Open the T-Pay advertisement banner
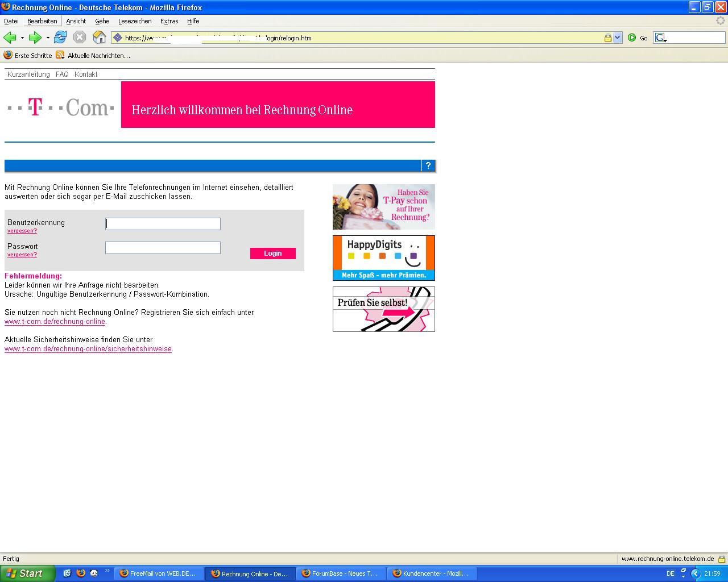The width and height of the screenshot is (728, 582). coord(384,207)
